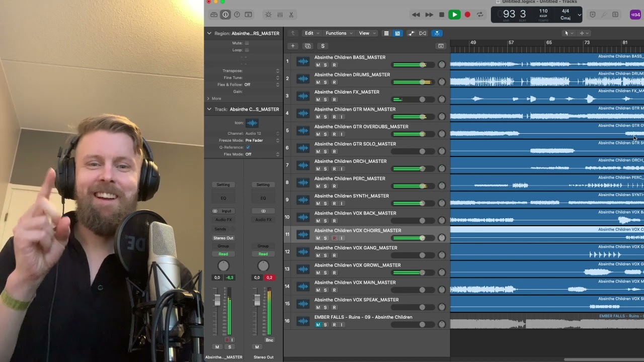The height and width of the screenshot is (362, 644).
Task: Click the Stereo Out output button
Action: point(223,238)
